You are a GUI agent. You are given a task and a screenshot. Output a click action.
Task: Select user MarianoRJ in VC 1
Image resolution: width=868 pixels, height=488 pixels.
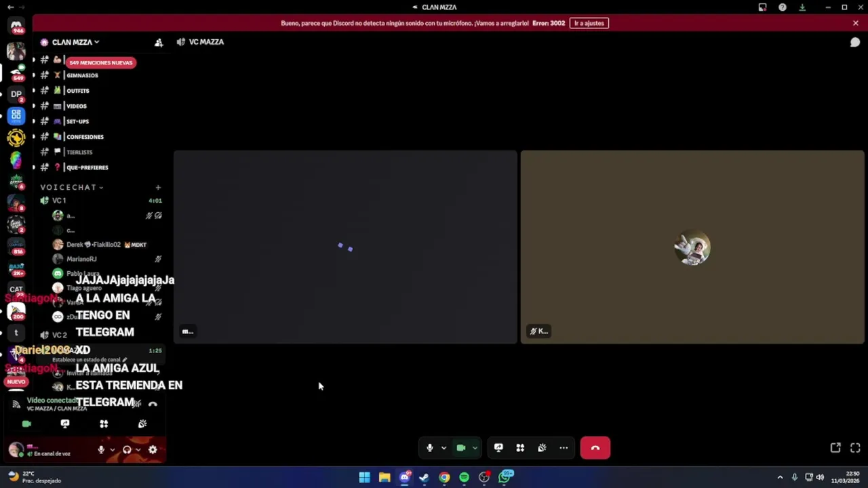(81, 259)
